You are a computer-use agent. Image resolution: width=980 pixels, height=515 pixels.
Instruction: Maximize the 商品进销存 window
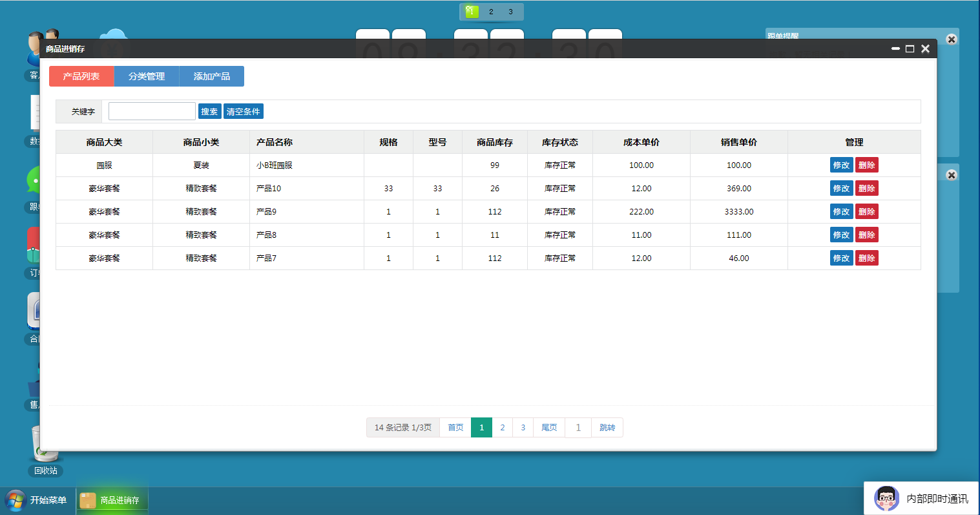pos(910,49)
